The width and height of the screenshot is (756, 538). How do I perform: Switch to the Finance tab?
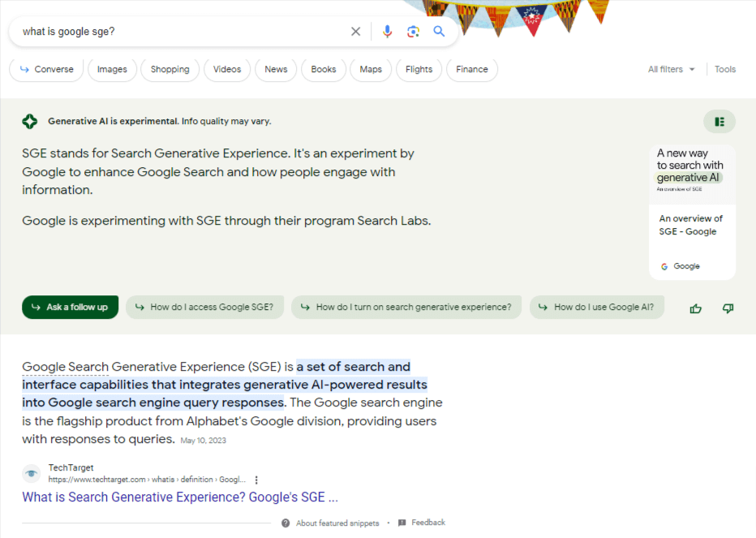pos(472,69)
